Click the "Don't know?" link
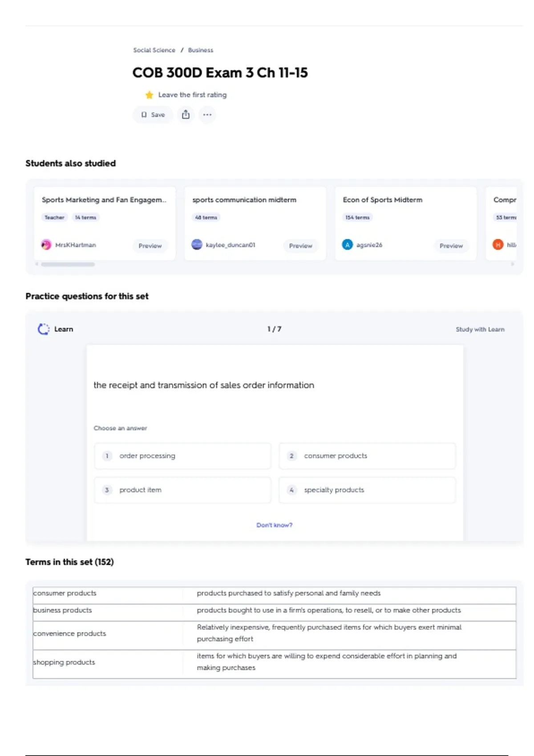 [274, 525]
